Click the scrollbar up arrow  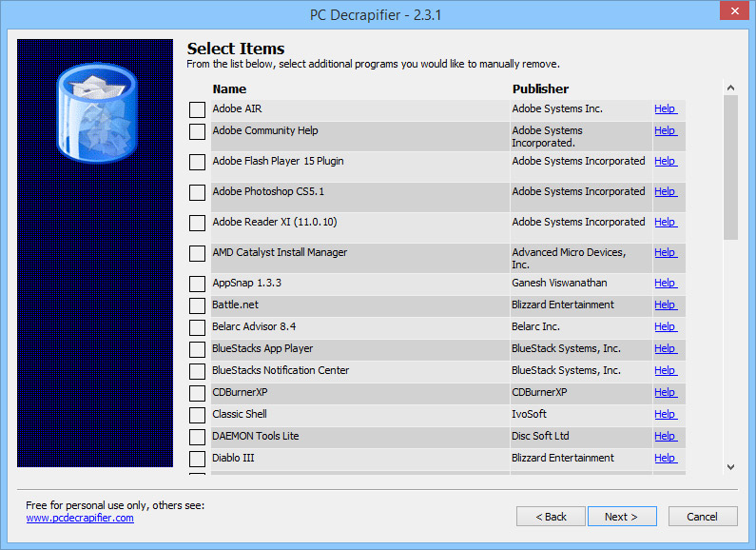tap(730, 88)
